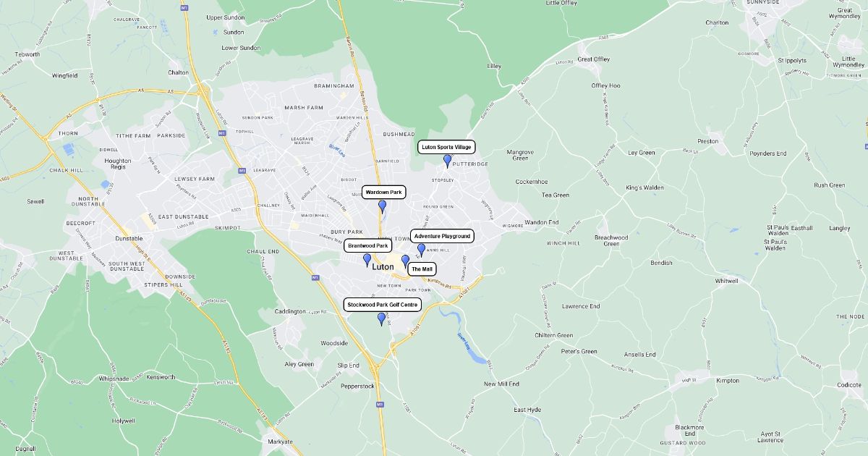
Task: Click the Wardown Park blue marker pin
Action: coord(383,206)
